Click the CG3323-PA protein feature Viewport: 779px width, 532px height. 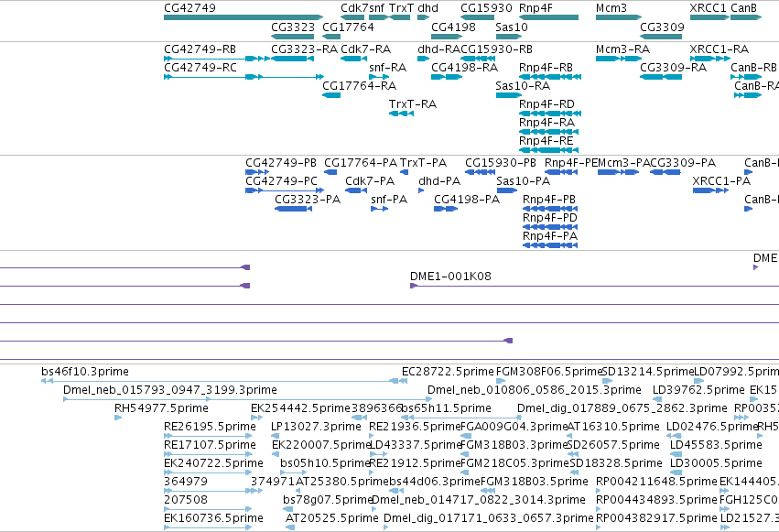point(294,209)
